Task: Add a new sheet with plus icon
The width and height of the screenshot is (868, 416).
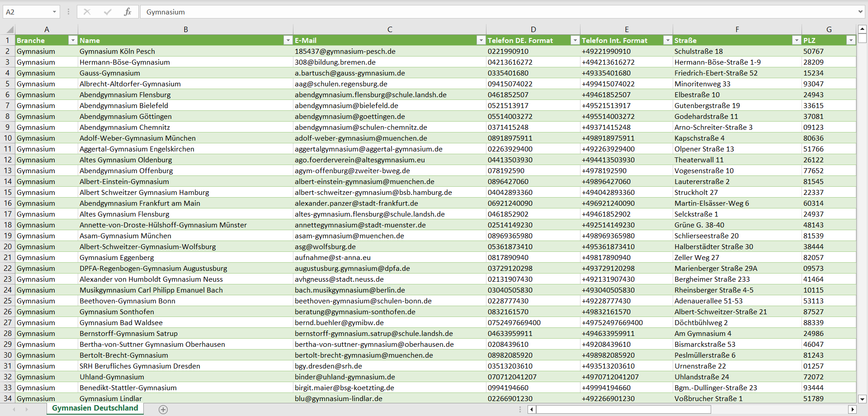Action: (163, 409)
